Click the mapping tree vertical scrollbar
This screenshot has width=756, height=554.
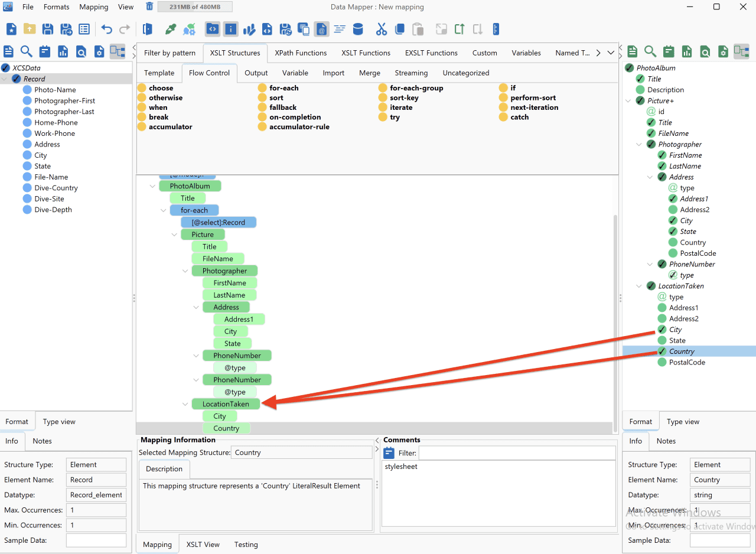[x=615, y=322]
